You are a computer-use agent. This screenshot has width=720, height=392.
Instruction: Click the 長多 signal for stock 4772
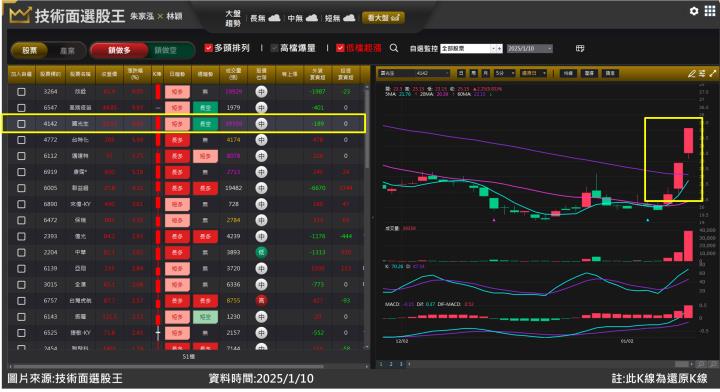click(177, 140)
